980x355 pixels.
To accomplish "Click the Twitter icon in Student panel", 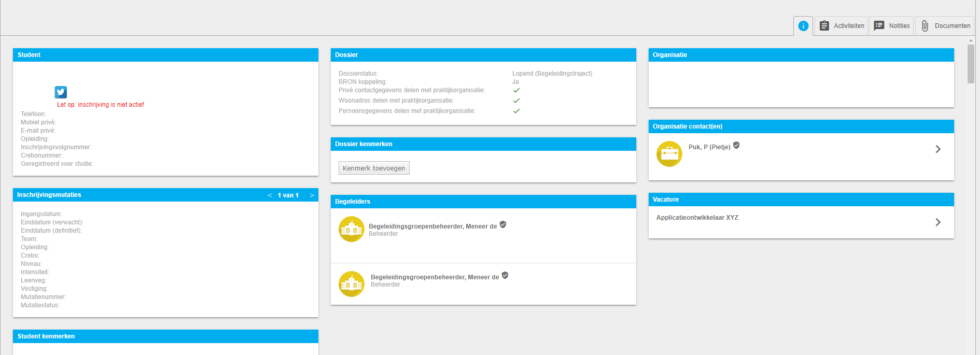I will (61, 92).
